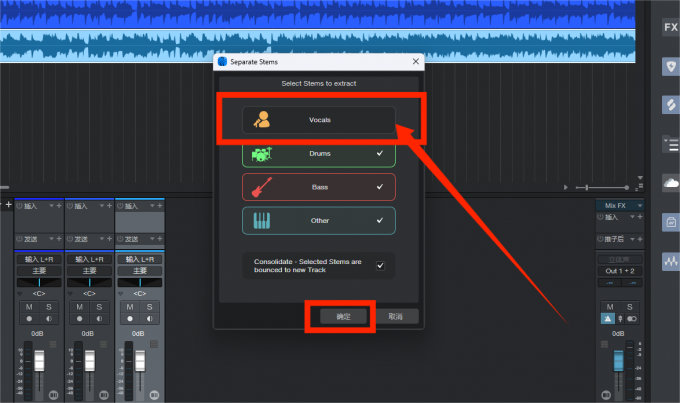Mute the second mixer channel
Viewport: 680px width, 403px height.
point(79,307)
